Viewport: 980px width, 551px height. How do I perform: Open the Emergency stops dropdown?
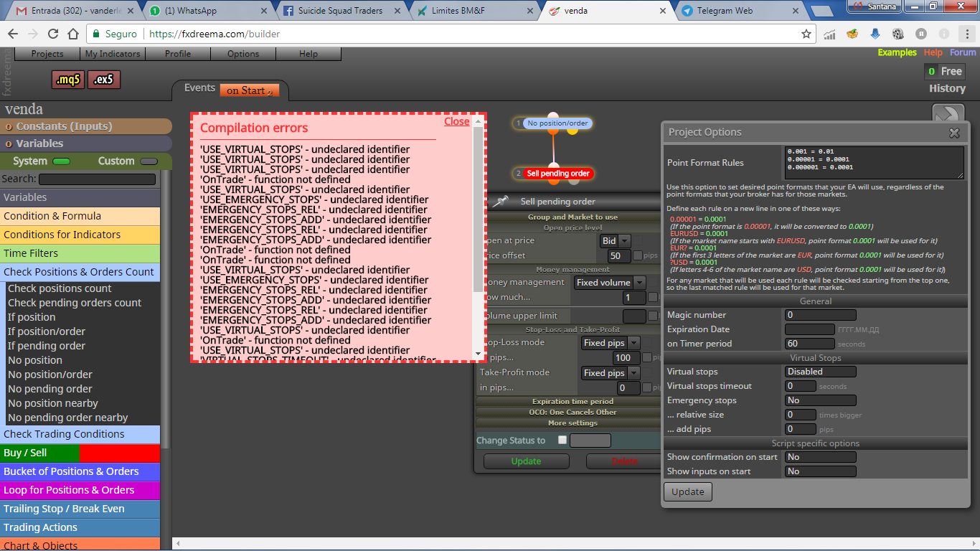820,400
